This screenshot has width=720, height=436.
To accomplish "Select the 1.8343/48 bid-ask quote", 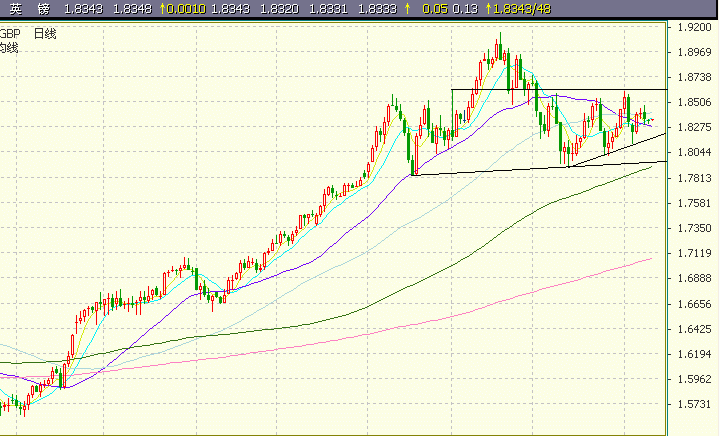I will tap(522, 9).
